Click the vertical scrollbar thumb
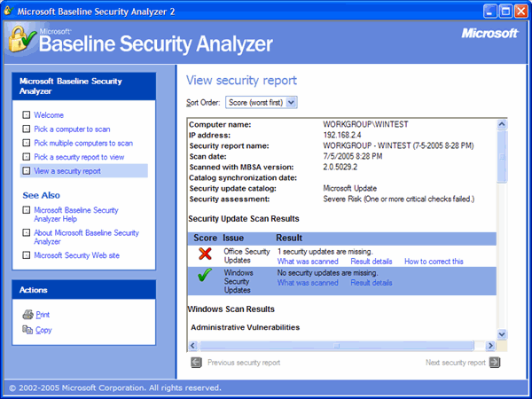532x399 pixels. pyautogui.click(x=502, y=157)
